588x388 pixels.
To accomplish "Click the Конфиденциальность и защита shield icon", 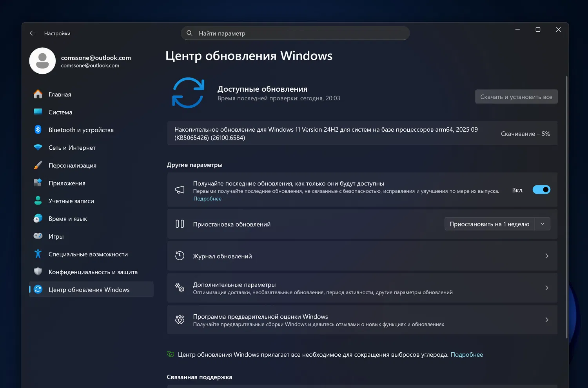I will [x=38, y=272].
